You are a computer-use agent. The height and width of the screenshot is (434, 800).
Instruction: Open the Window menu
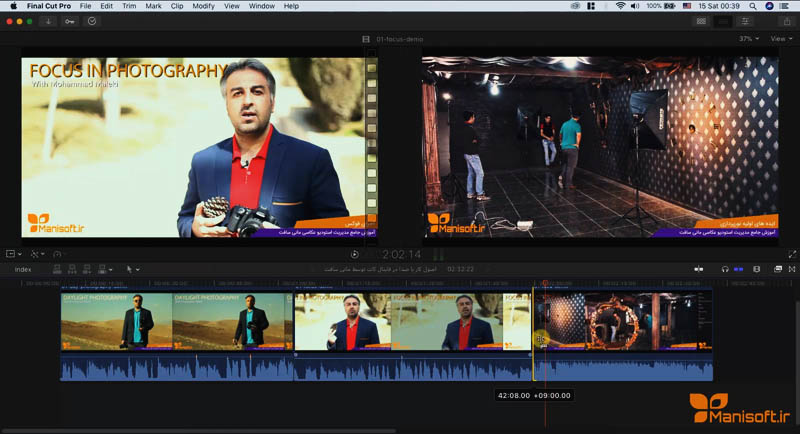262,6
